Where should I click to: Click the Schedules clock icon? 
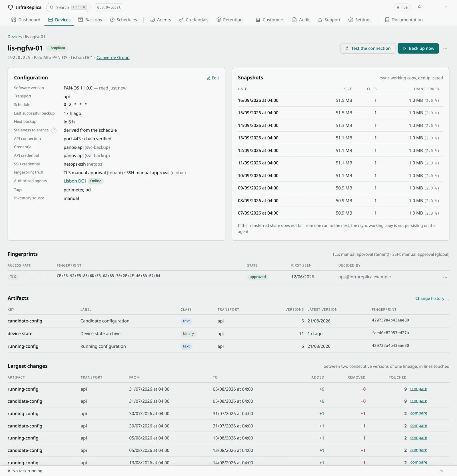[x=112, y=20]
